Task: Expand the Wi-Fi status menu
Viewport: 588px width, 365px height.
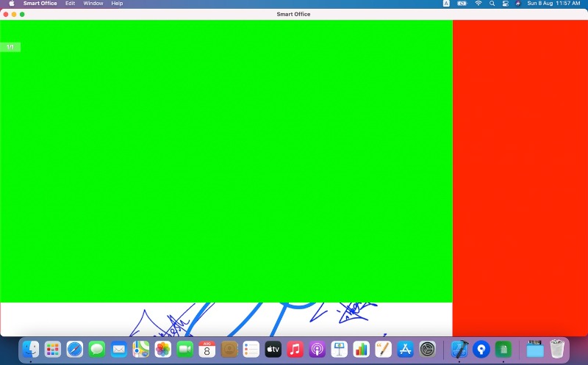Action: click(478, 4)
